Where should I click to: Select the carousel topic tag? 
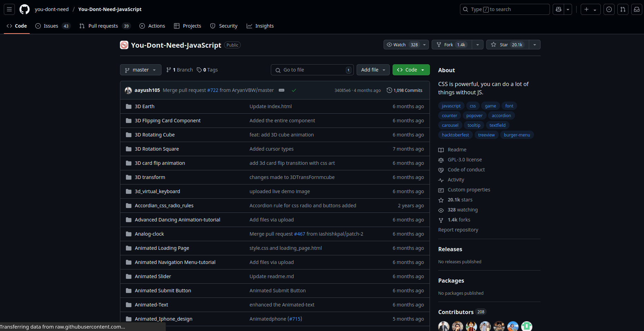[x=450, y=125]
